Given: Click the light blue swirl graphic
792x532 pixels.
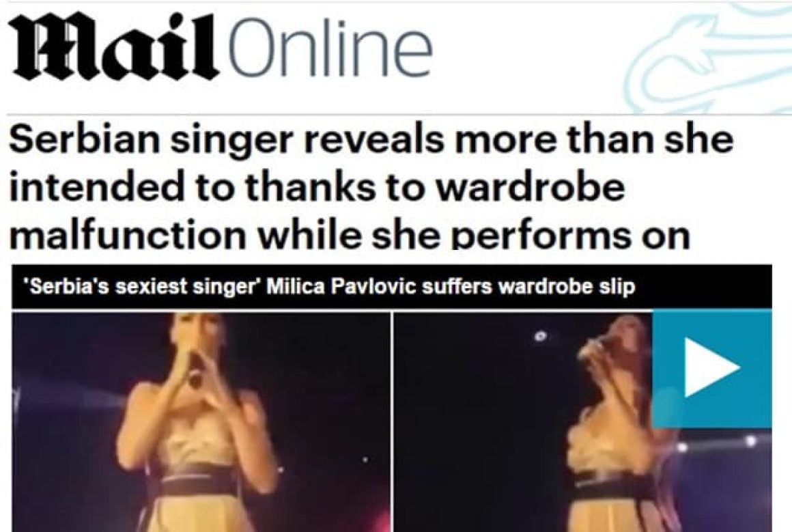Looking at the screenshot, I should tap(707, 58).
